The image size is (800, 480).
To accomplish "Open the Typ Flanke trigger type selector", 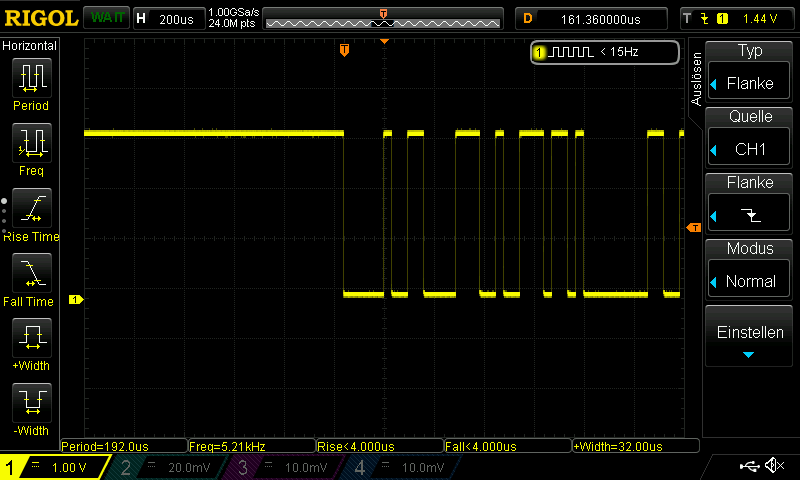I will [x=750, y=70].
